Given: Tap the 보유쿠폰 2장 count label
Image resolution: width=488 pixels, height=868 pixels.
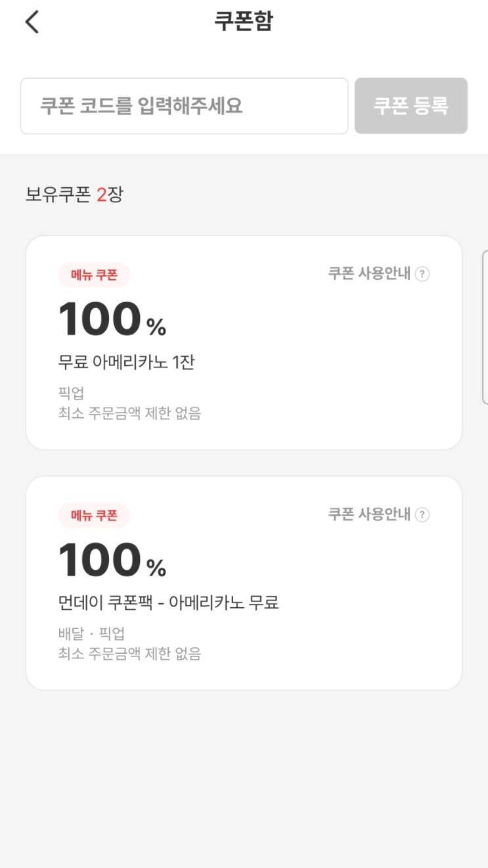Looking at the screenshot, I should 74,195.
